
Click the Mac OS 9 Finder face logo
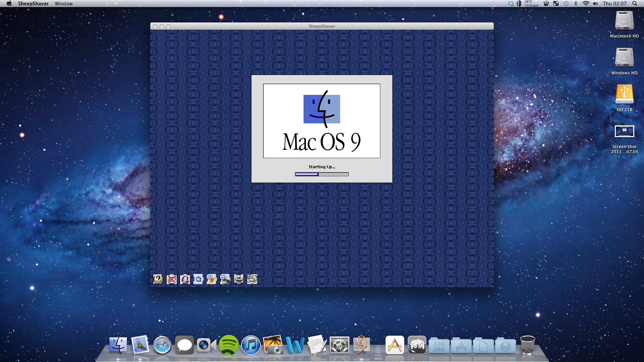coord(322,109)
